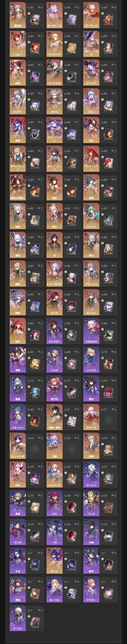Click the empty light cone slot for クラーラ
127x644 pixels.
pyautogui.click(x=108, y=420)
